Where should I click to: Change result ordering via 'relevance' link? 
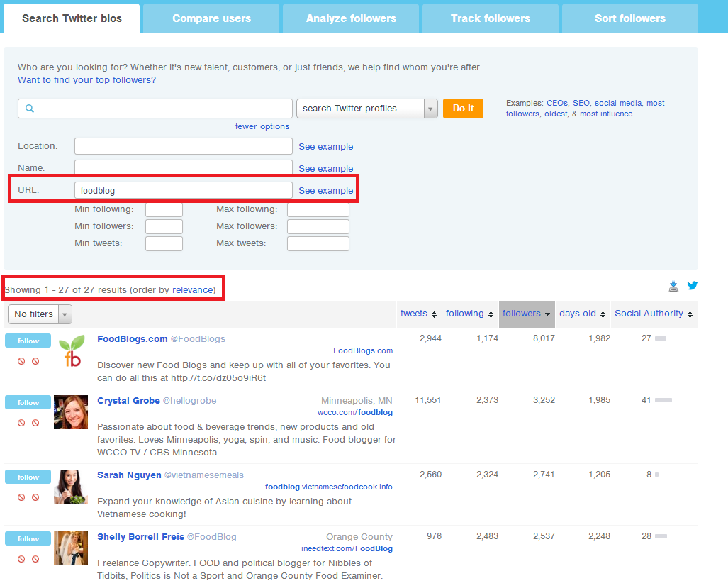(193, 290)
